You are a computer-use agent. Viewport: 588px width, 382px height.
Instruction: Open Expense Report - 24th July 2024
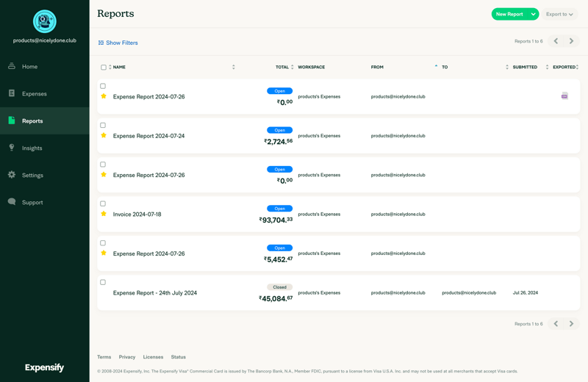click(x=155, y=293)
